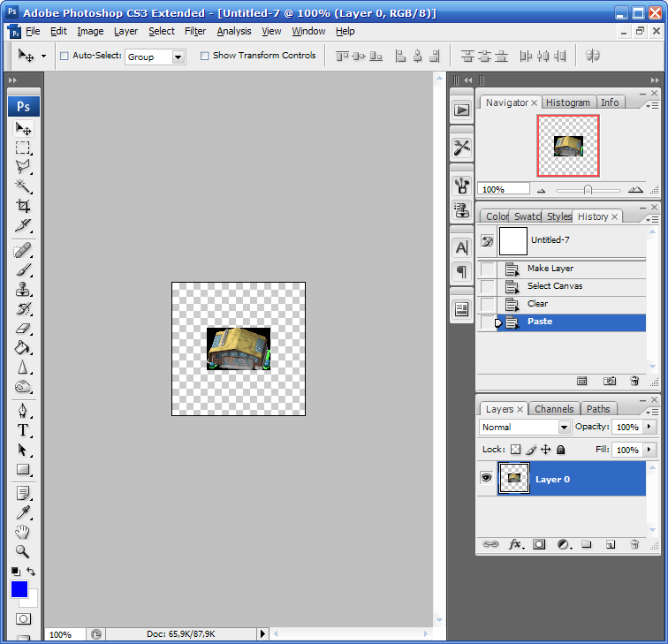Viewport: 668px width, 644px height.
Task: Select the Eyedropper tool
Action: point(23,512)
